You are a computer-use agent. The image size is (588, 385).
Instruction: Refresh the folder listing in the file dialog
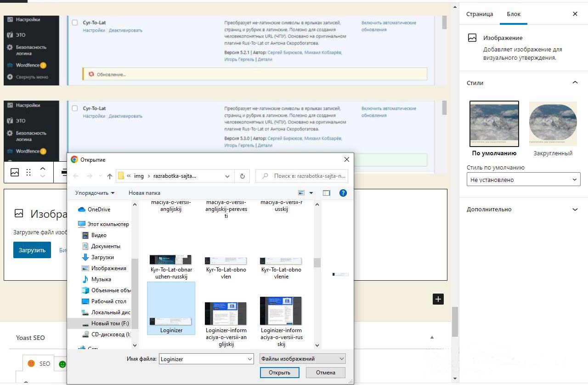[242, 176]
